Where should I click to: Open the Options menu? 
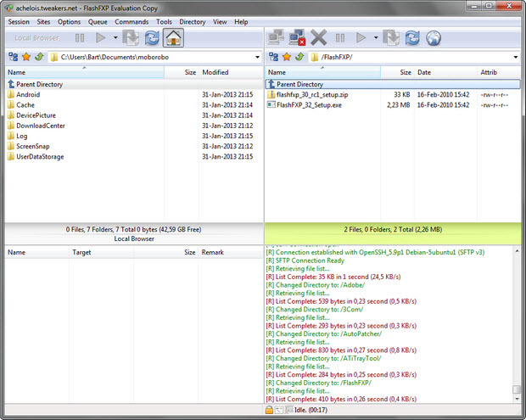pyautogui.click(x=69, y=22)
